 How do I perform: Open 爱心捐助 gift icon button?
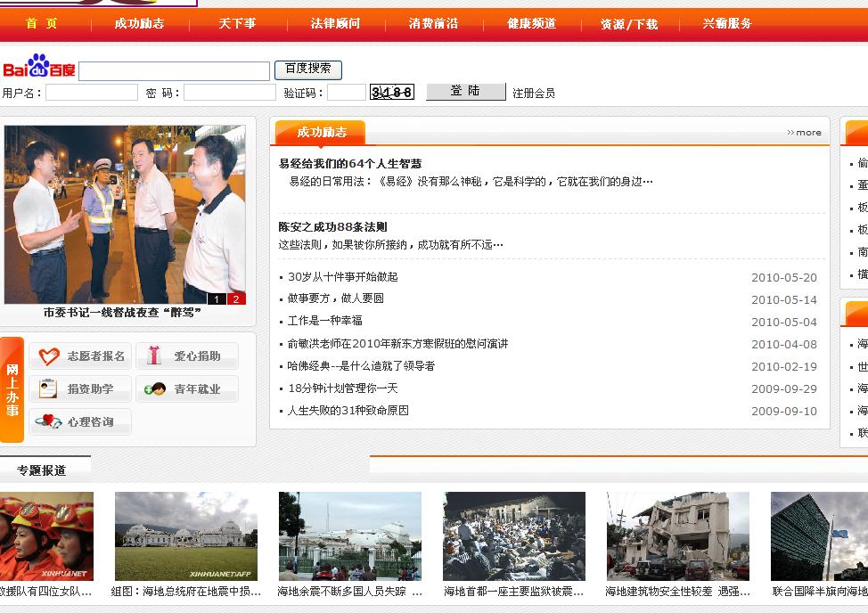187,356
